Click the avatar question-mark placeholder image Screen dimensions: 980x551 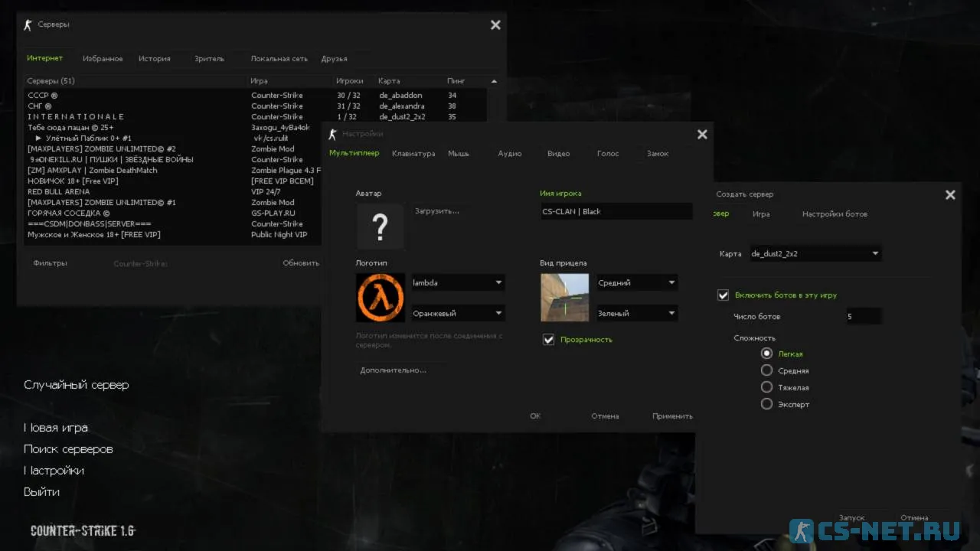380,227
